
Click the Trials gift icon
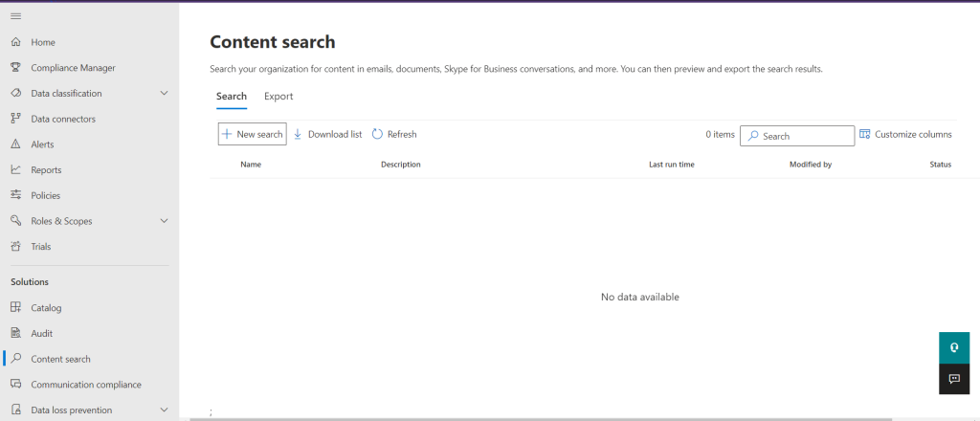(x=16, y=246)
